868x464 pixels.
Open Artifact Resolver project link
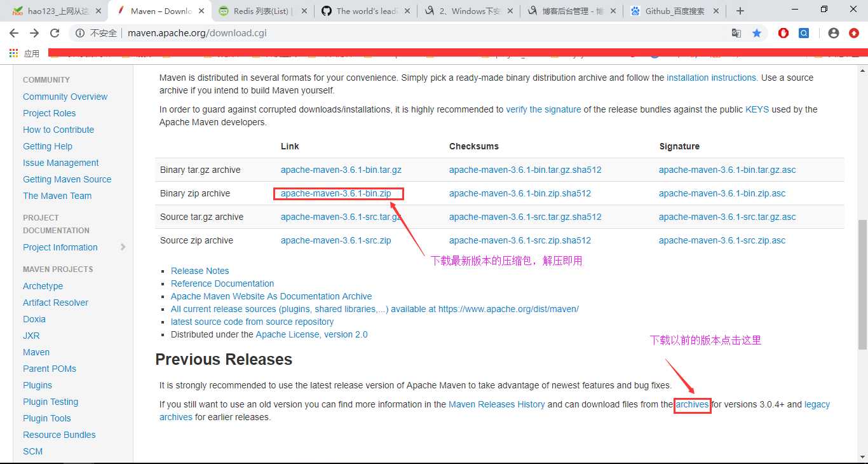tap(56, 303)
